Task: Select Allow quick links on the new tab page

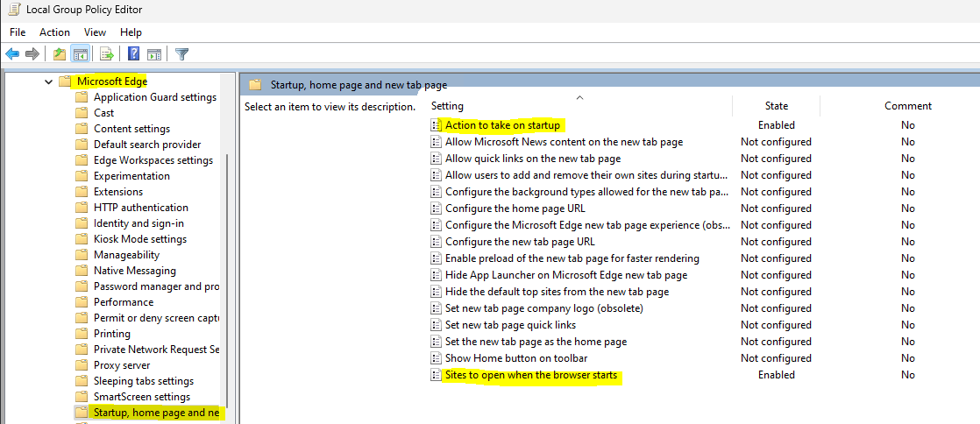Action: (x=532, y=159)
